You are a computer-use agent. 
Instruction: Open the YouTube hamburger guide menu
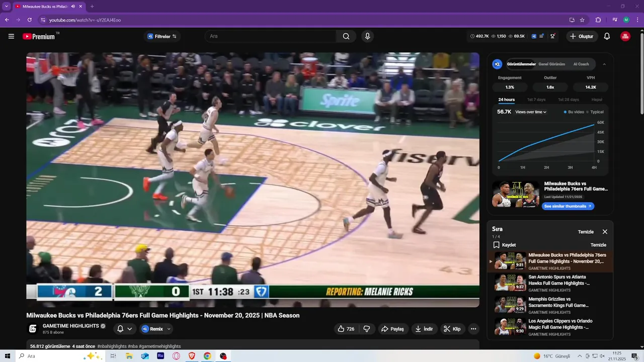pos(11,36)
